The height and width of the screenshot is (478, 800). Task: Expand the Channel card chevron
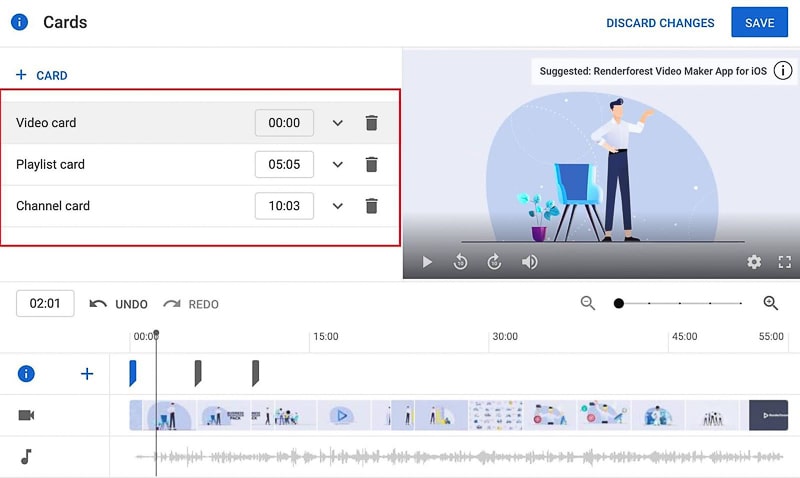pos(337,206)
